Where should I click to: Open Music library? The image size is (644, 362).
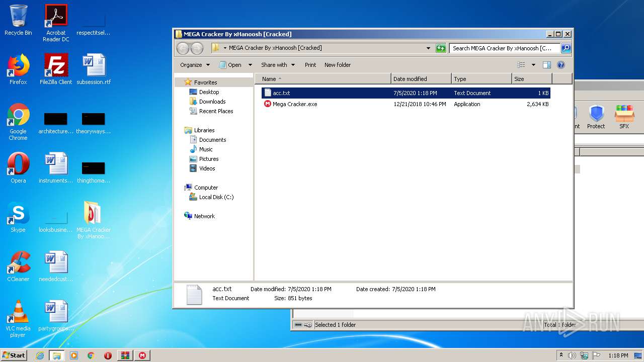point(206,149)
